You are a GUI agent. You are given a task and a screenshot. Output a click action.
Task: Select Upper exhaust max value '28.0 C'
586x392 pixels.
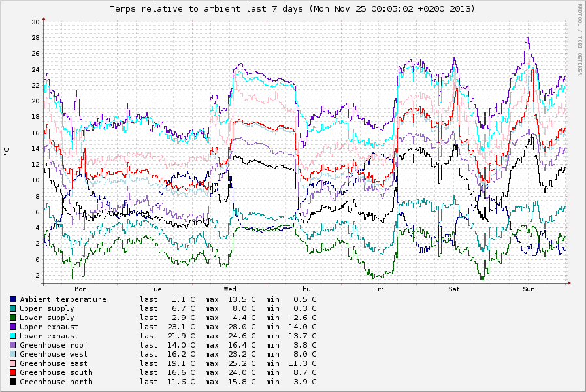click(242, 327)
